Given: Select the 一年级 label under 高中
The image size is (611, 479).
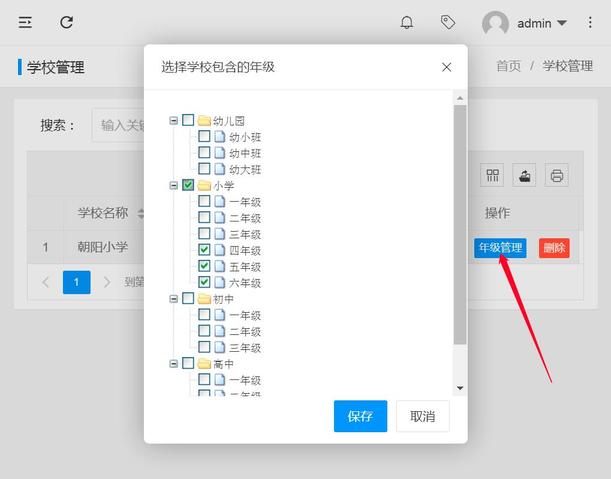Looking at the screenshot, I should coord(245,380).
